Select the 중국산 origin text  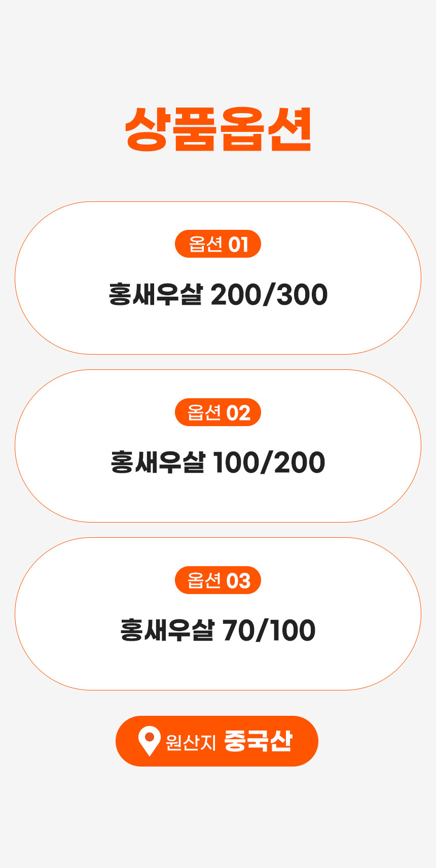point(258,741)
